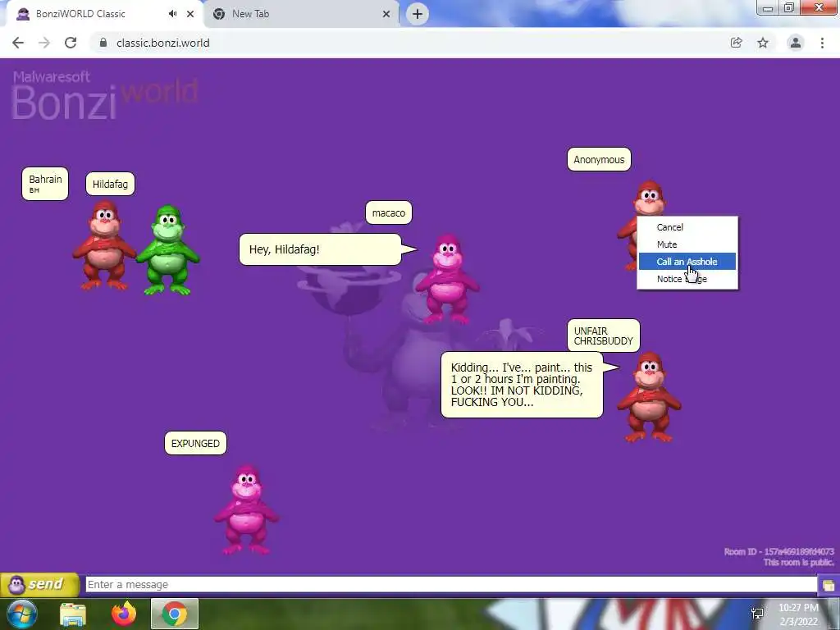Switch to the BonziWORLD Classic tab

point(104,14)
